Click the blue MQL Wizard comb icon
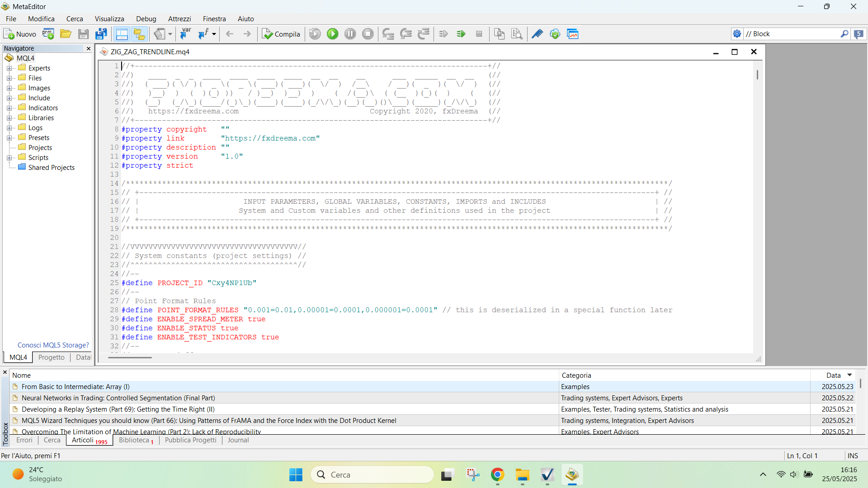The height and width of the screenshot is (488, 868). (x=537, y=34)
